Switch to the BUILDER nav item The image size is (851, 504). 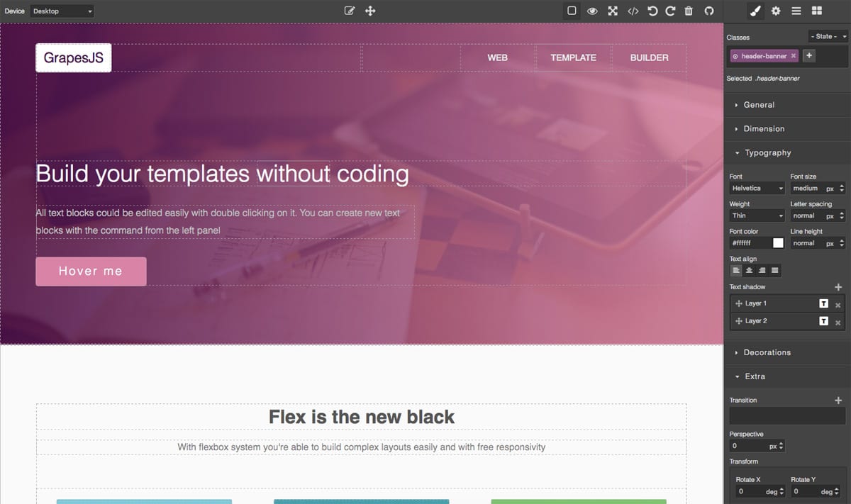(x=649, y=57)
